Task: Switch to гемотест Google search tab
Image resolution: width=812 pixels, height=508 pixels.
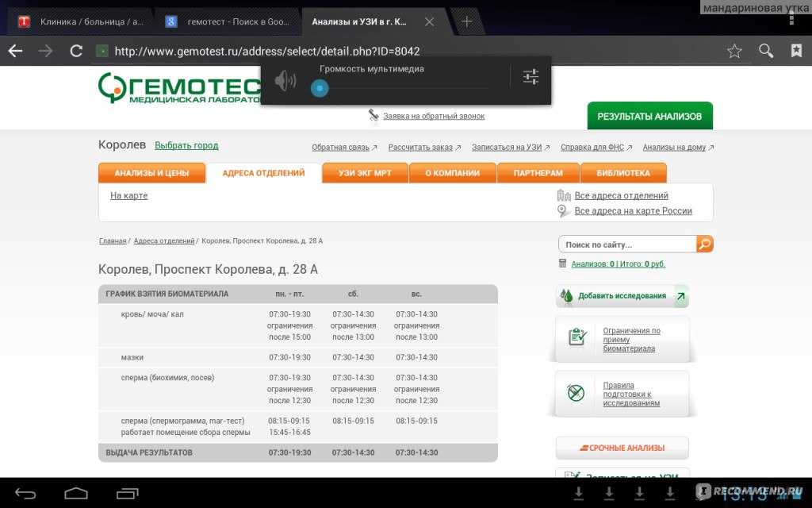Action: click(228, 21)
